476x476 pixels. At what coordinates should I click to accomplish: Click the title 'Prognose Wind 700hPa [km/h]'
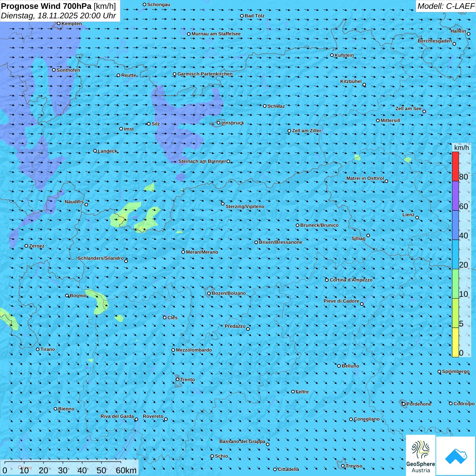coord(58,6)
